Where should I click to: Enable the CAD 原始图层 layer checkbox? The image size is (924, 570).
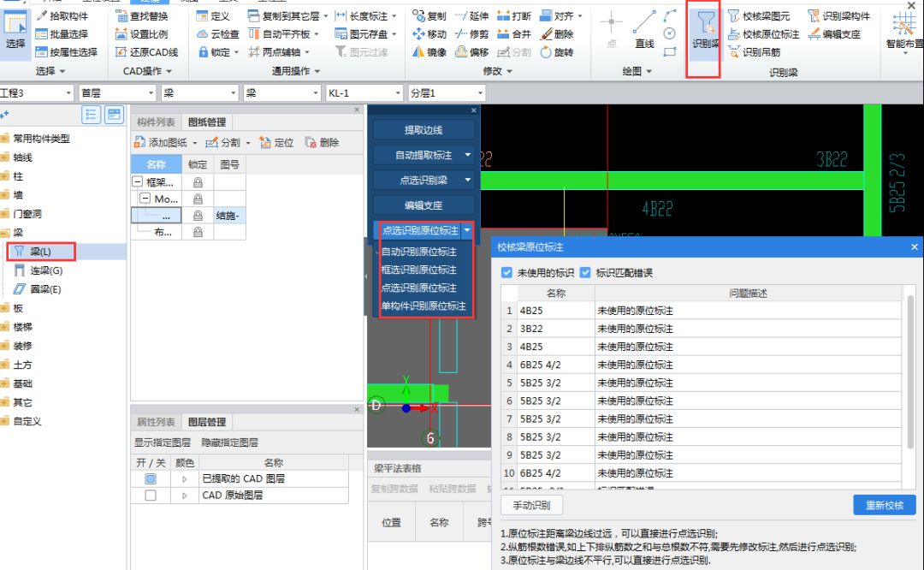pyautogui.click(x=151, y=496)
